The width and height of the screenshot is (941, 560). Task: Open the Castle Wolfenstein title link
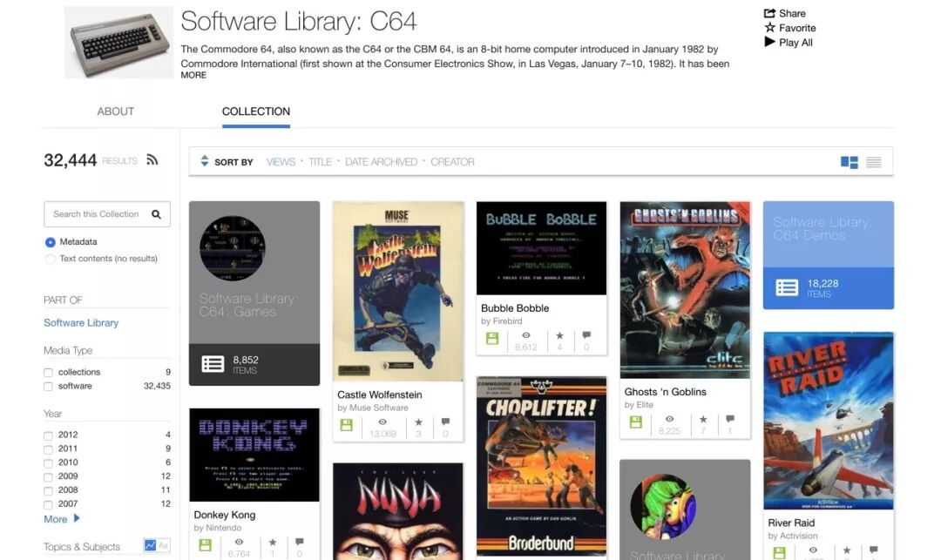click(x=379, y=395)
